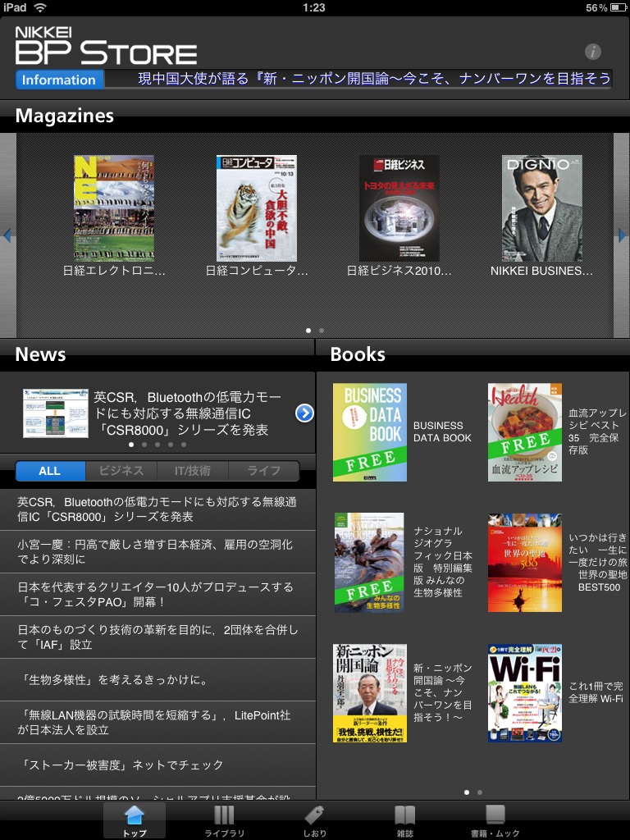Viewport: 630px width, 840px height.
Task: Open 世界の聖地 BEST500 book cover
Action: 525,563
